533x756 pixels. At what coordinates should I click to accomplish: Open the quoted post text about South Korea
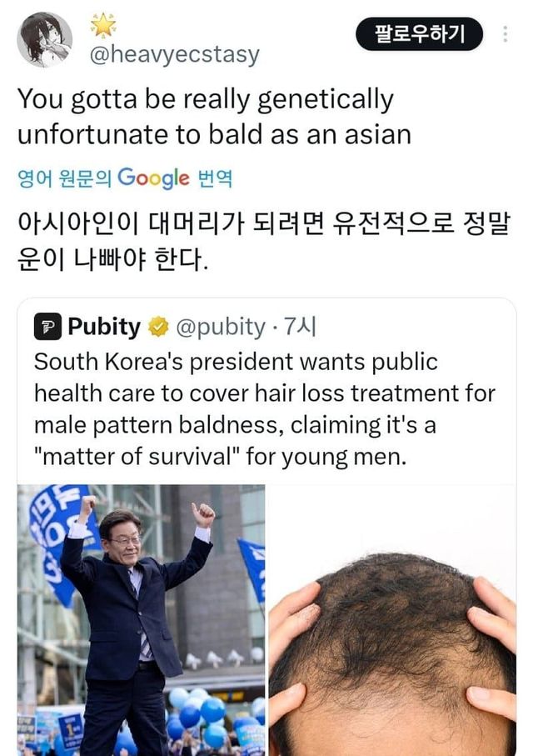[265, 409]
